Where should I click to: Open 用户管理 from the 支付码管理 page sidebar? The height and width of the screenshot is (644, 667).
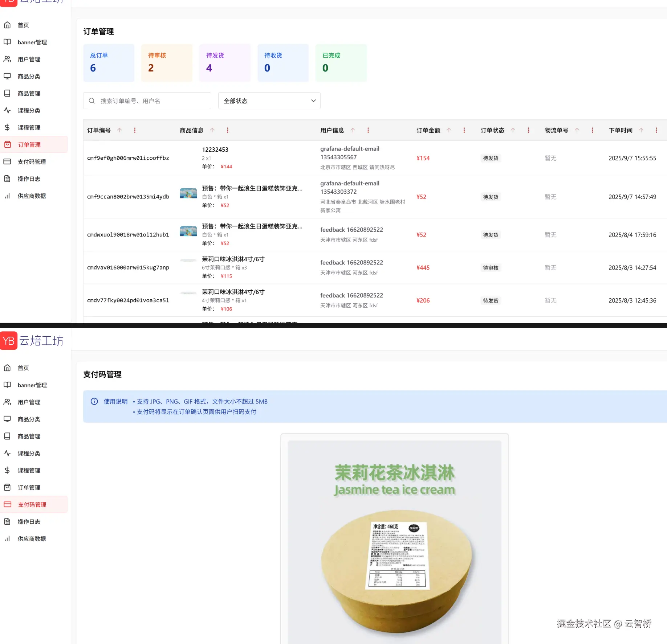pyautogui.click(x=34, y=402)
